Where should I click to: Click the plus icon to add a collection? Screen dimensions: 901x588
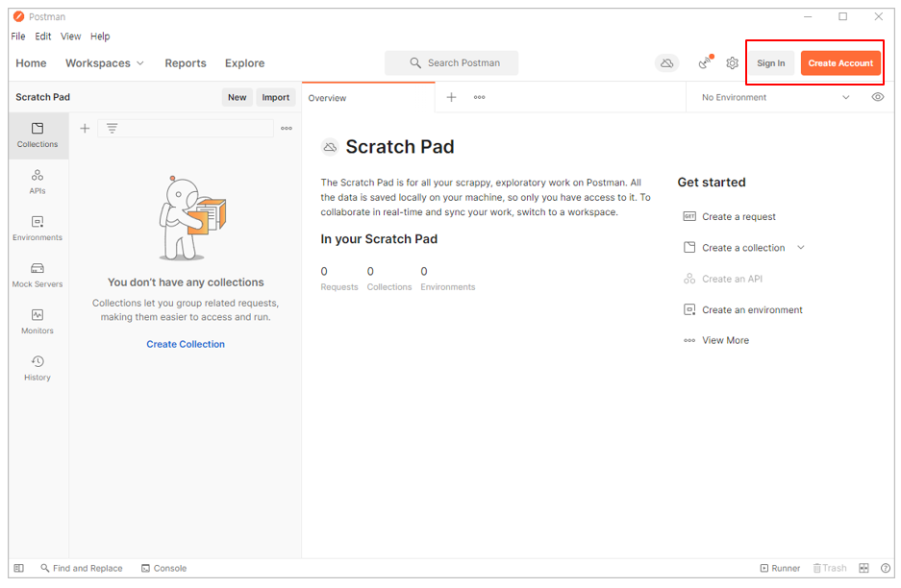(85, 128)
